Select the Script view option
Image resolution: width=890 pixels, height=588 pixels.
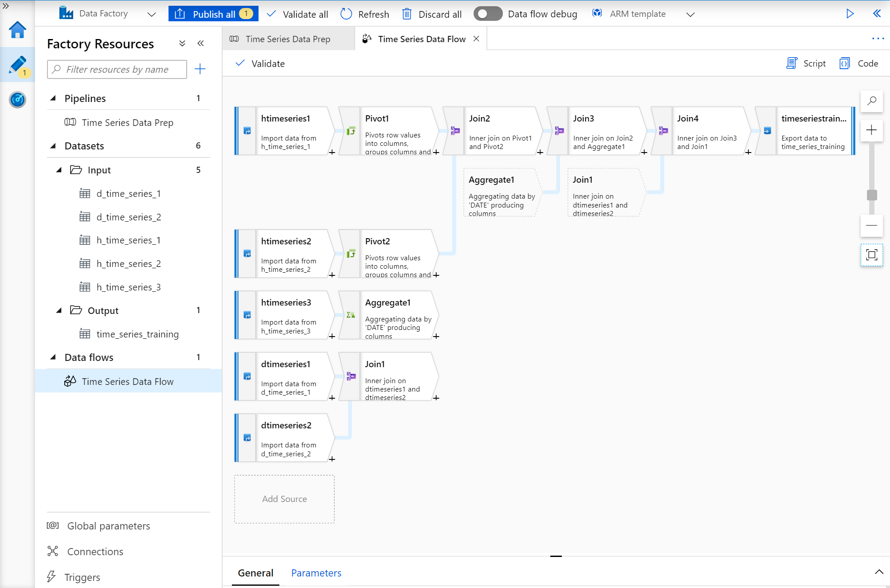(x=806, y=63)
